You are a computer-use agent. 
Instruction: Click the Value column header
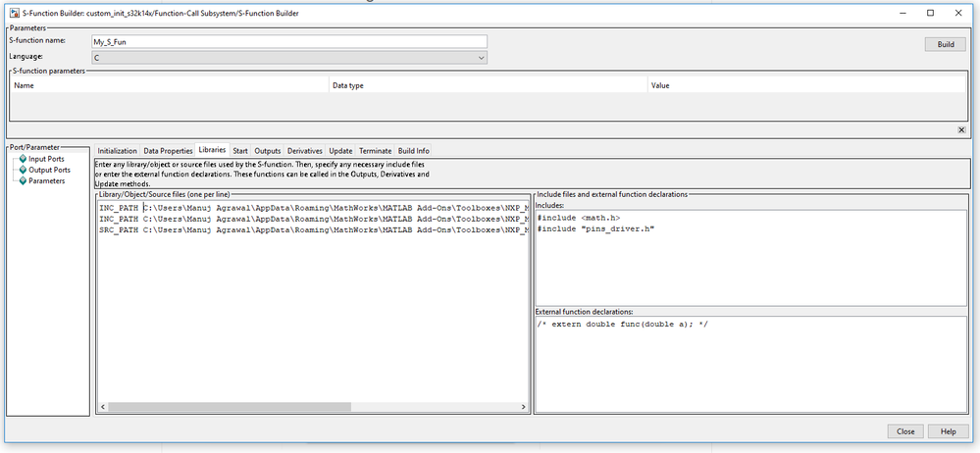[807, 85]
